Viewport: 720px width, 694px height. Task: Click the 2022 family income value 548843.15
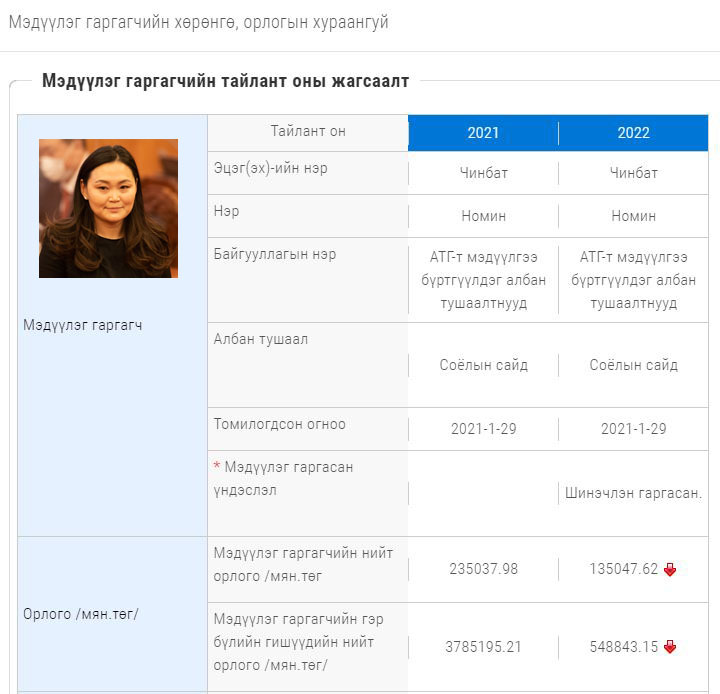tap(624, 647)
